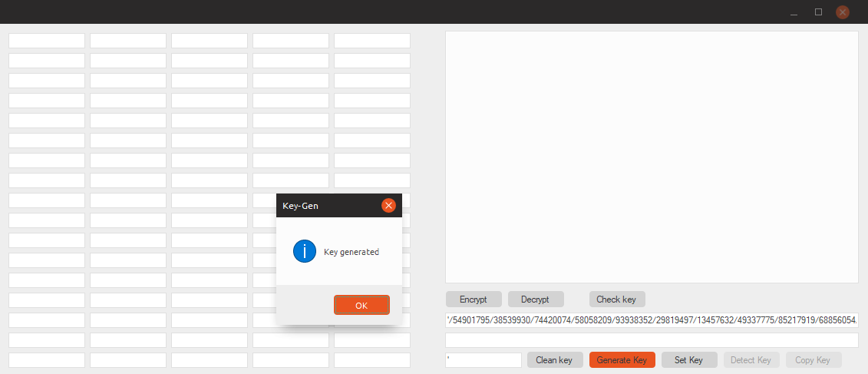The image size is (868, 374).
Task: Close the Key-Gen dialog with its X icon
Action: click(388, 206)
